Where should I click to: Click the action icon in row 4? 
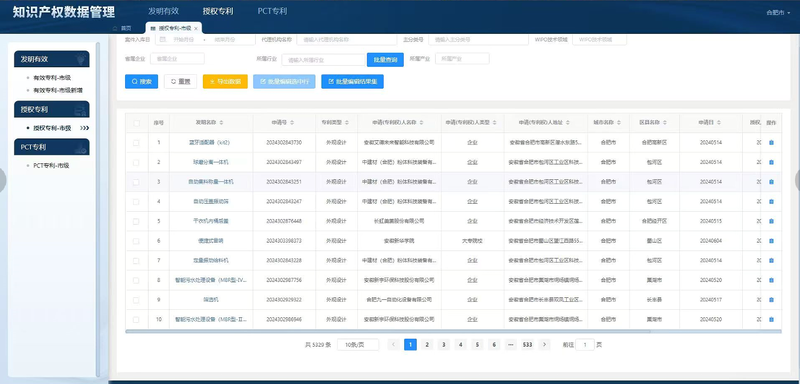pos(771,202)
